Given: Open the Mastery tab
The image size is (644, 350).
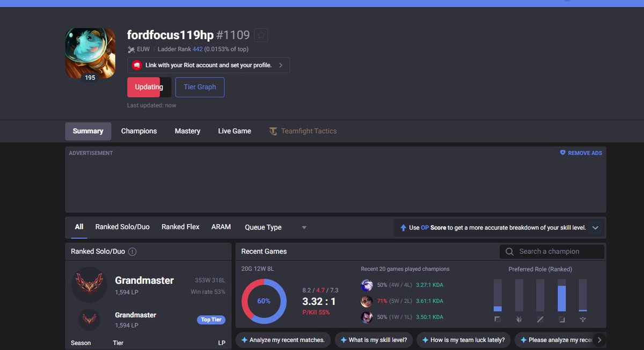Looking at the screenshot, I should click(187, 131).
